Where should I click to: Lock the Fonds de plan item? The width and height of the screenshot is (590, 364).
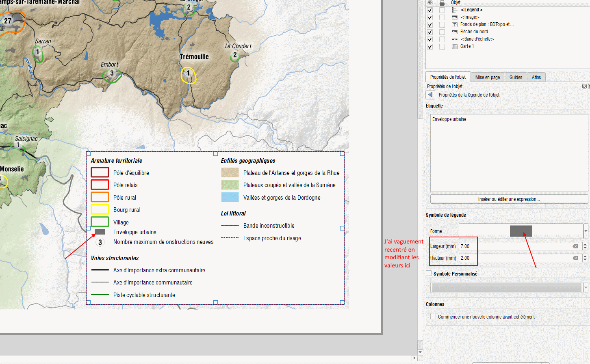click(442, 25)
